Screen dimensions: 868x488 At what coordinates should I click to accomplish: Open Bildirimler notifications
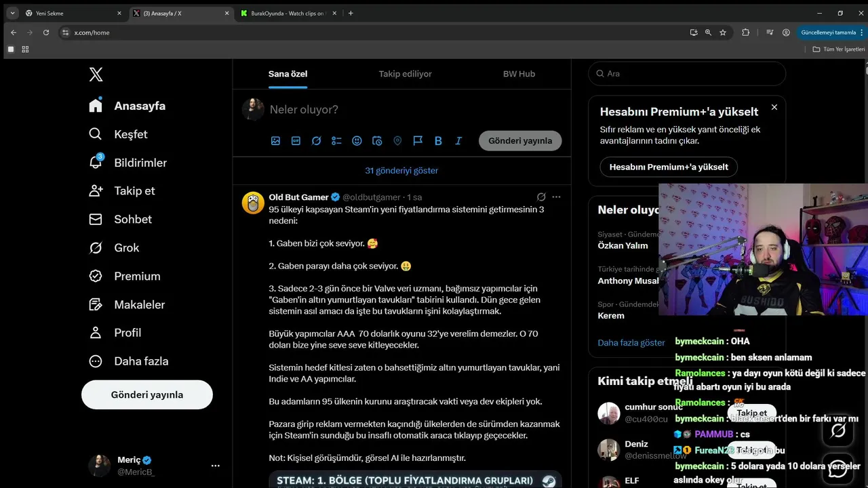[128, 163]
